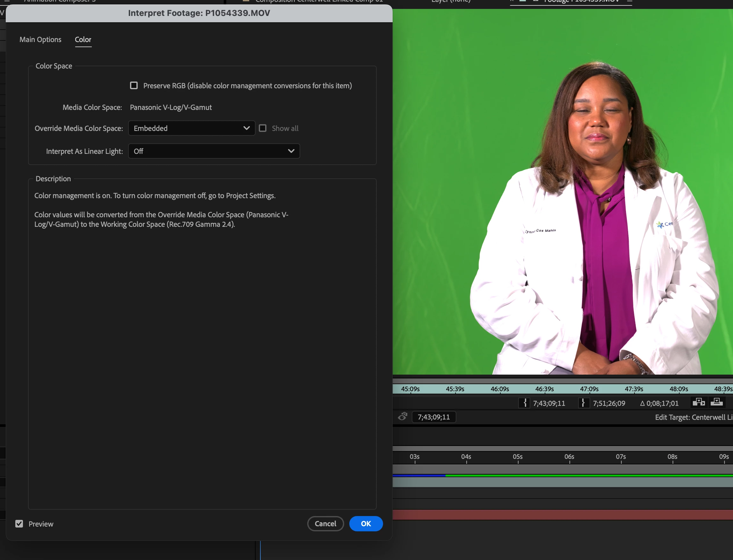This screenshot has width=733, height=560.
Task: Open Interpret As Linear Light dropdown
Action: 214,151
